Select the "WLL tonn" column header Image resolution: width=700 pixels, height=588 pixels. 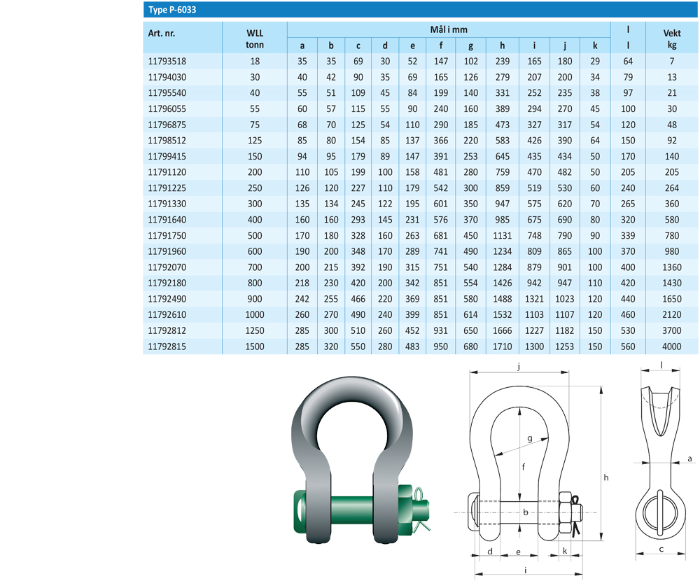point(255,38)
